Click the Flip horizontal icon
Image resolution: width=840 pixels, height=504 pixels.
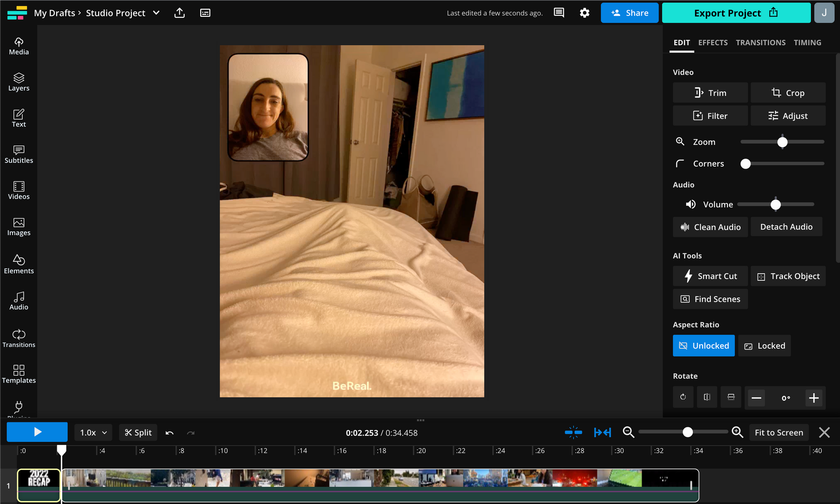707,397
